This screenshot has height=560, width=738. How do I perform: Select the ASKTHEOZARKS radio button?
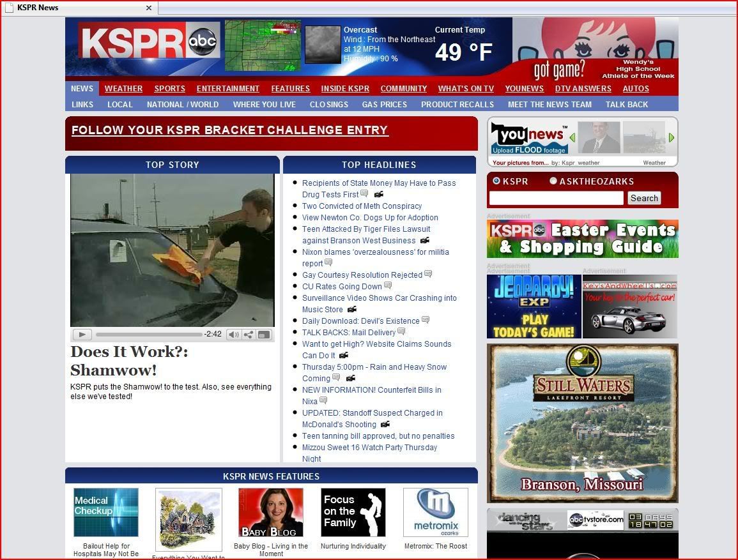pyautogui.click(x=553, y=181)
